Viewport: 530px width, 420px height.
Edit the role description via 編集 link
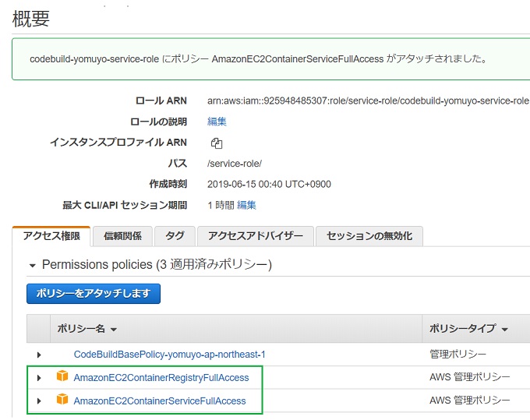pyautogui.click(x=217, y=122)
